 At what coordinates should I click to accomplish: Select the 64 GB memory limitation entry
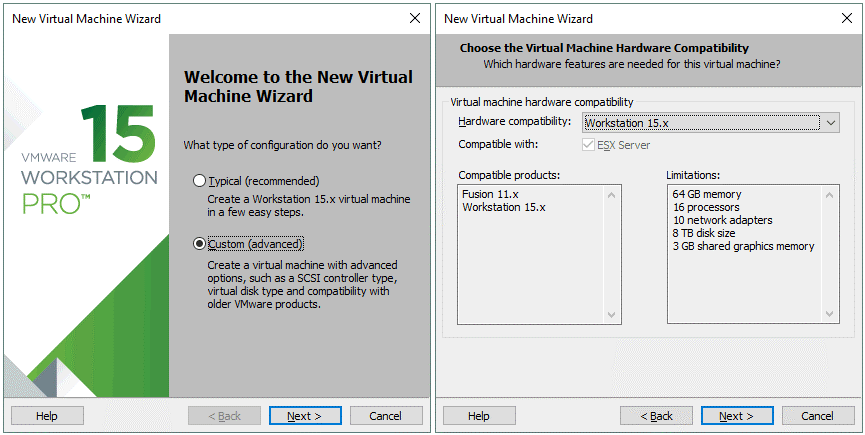coord(707,194)
